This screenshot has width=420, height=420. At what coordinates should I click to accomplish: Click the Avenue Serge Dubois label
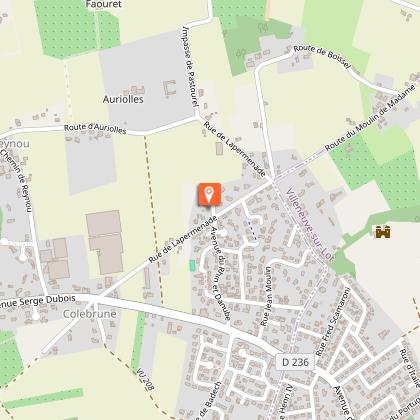[x=38, y=301]
